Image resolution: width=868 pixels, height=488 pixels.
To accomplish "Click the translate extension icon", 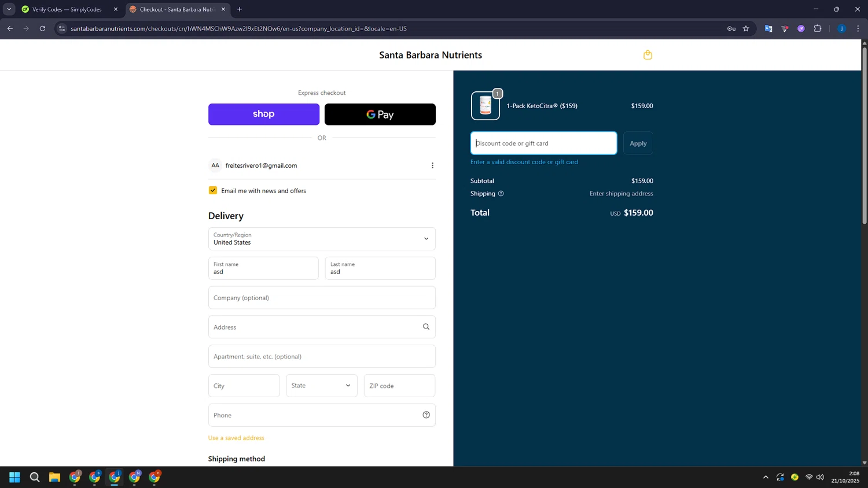I will [x=768, y=28].
